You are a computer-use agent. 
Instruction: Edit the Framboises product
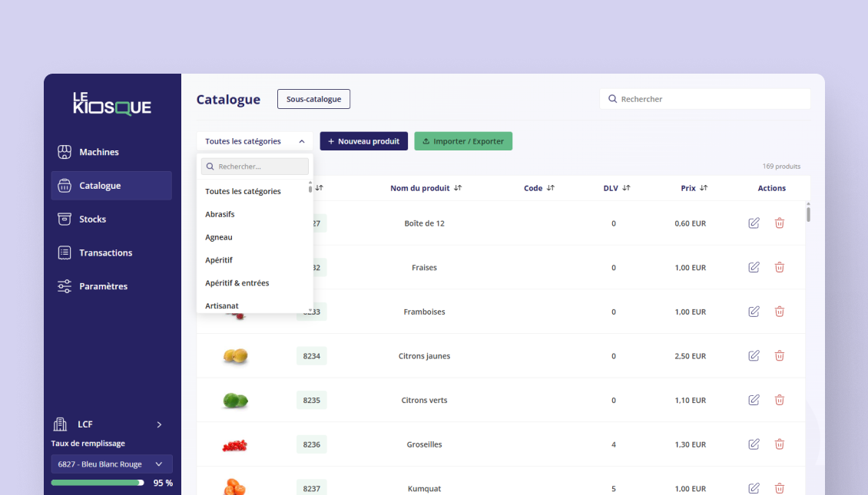click(754, 312)
